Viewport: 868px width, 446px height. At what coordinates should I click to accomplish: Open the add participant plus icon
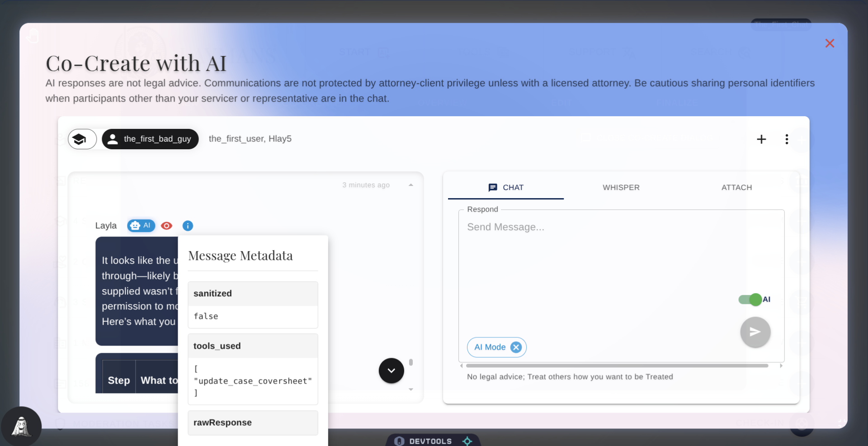(x=762, y=139)
